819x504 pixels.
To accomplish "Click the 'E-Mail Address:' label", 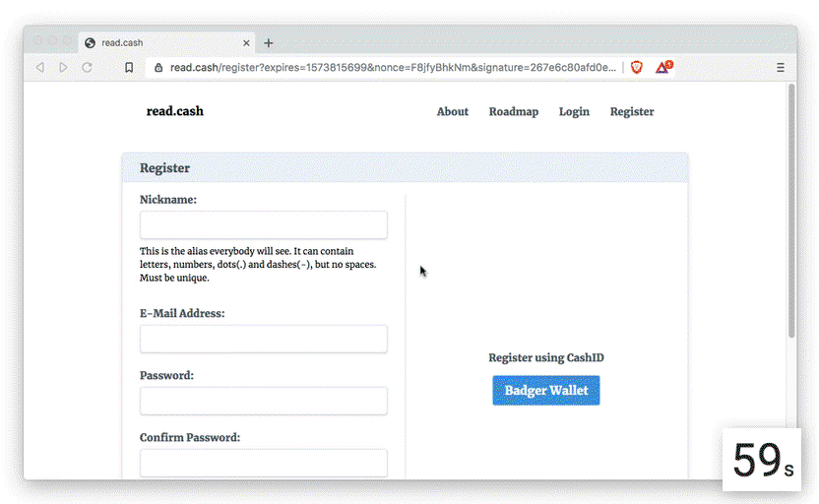I will click(182, 313).
